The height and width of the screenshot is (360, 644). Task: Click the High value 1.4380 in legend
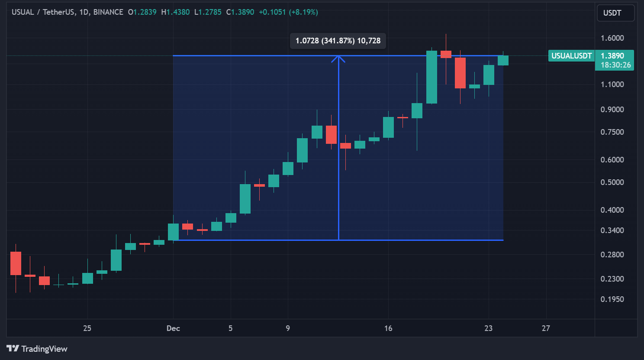[178, 12]
